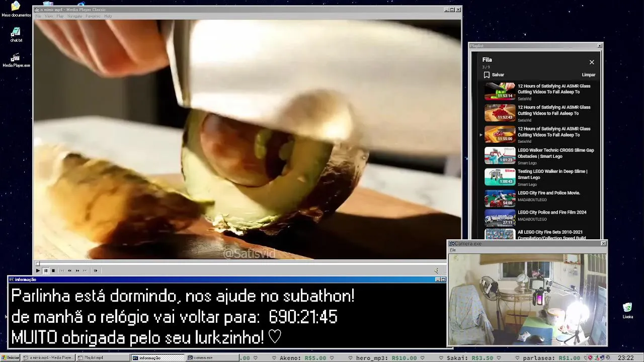
Task: Click the decrease speed rewind button
Action: pyautogui.click(x=69, y=270)
